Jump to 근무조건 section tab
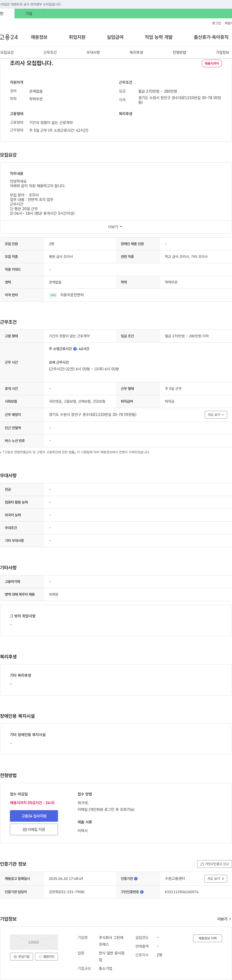Image resolution: width=232 pixels, height=980 pixels. click(50, 53)
